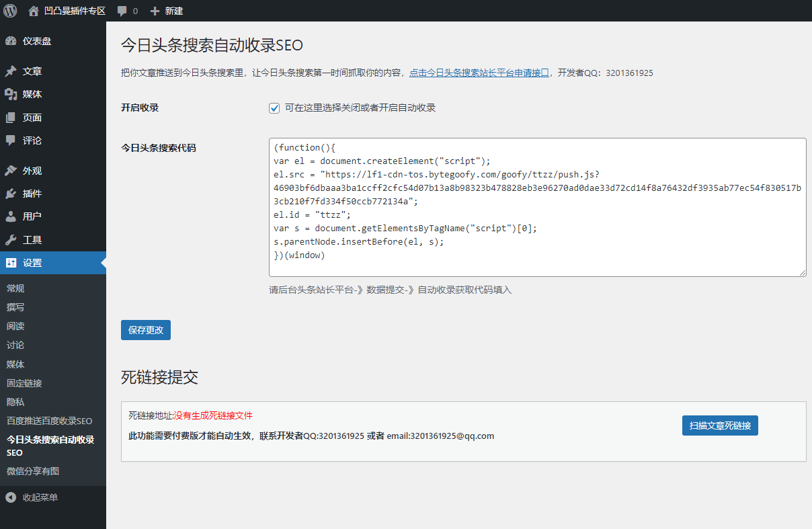Click 可在这里选择关闭或者开启自动收录 checkbox label
This screenshot has width=812, height=529.
(x=360, y=108)
